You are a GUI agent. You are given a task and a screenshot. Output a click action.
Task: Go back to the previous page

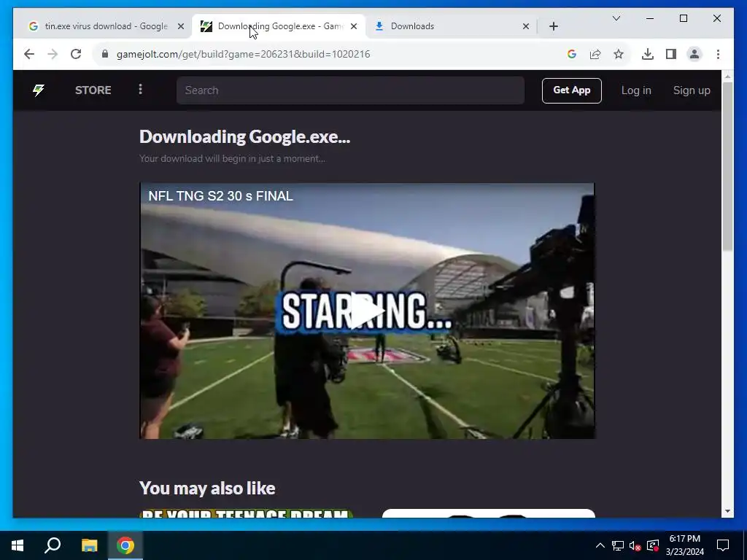(29, 54)
